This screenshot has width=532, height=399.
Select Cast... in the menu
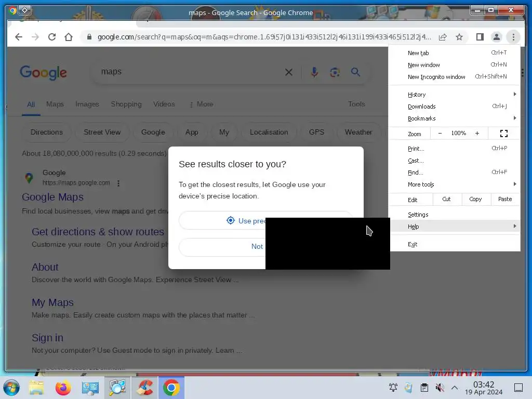point(454,161)
